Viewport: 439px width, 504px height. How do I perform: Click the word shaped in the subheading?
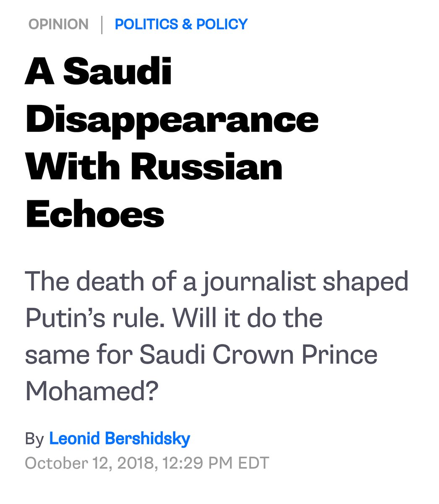pos(365,282)
